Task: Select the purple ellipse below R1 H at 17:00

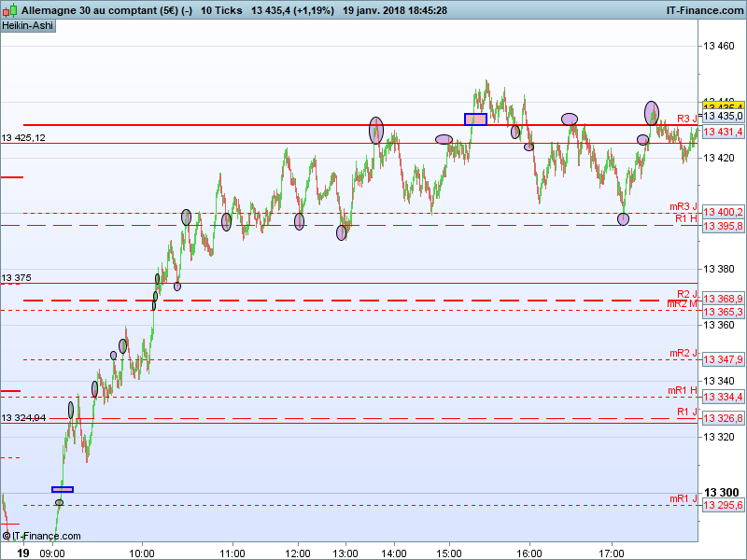Action: pos(623,219)
